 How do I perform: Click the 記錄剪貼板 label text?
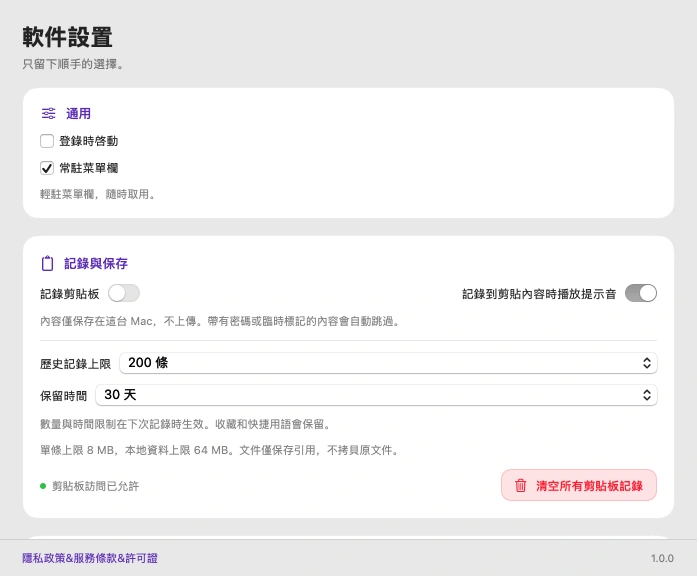click(x=70, y=294)
